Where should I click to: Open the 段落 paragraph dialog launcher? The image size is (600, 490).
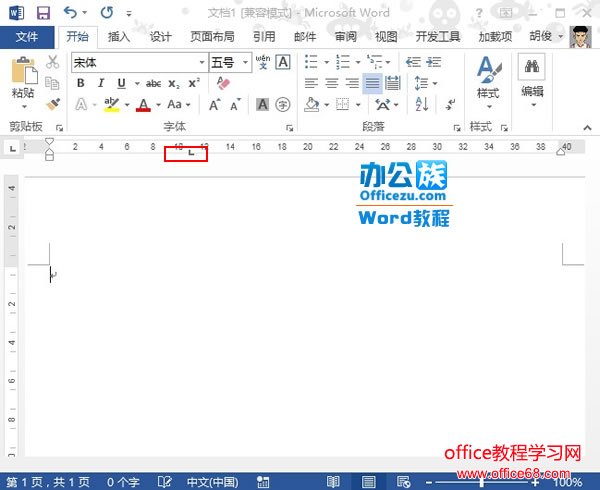point(457,128)
